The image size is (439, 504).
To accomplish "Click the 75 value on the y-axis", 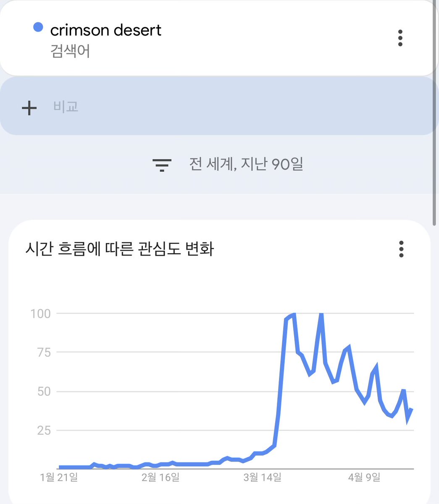I will pyautogui.click(x=43, y=352).
